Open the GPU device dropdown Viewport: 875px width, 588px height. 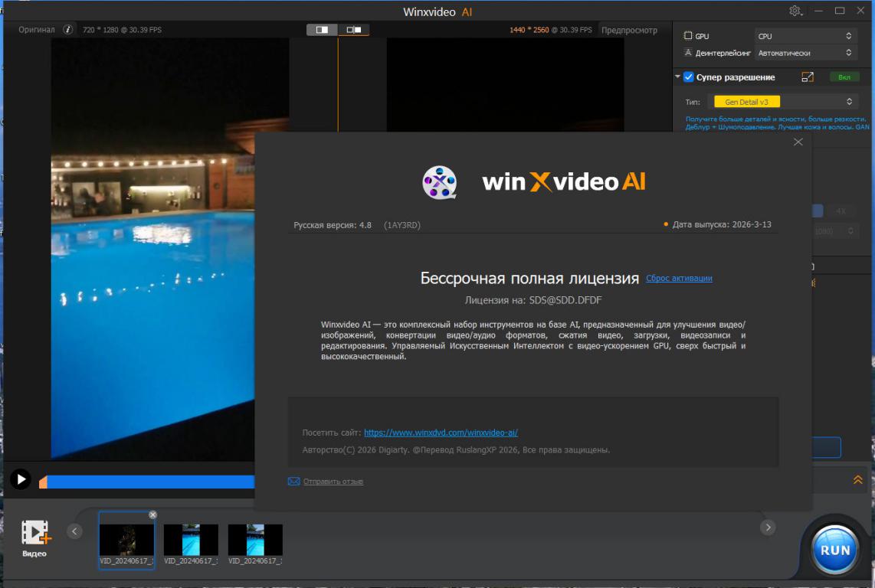coord(805,36)
